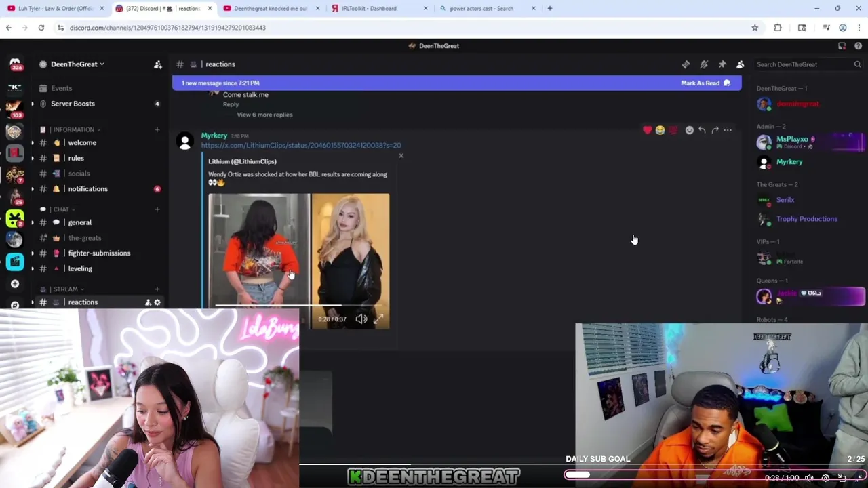
Task: Expand View 6 more replies
Action: coord(264,115)
